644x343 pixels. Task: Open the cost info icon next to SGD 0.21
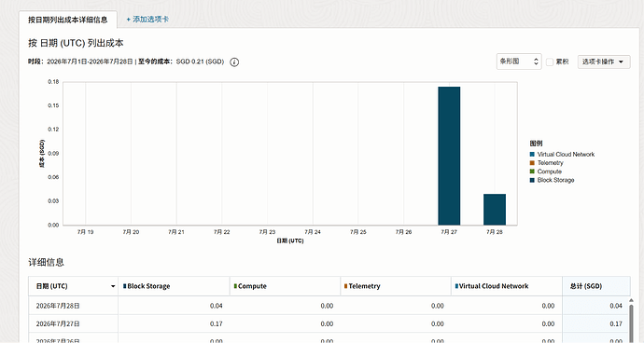(234, 62)
